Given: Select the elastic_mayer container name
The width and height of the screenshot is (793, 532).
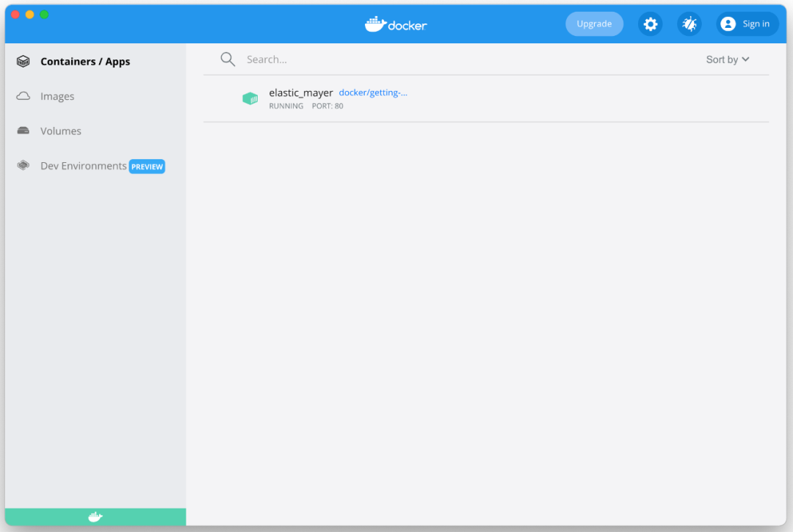Looking at the screenshot, I should pos(301,92).
